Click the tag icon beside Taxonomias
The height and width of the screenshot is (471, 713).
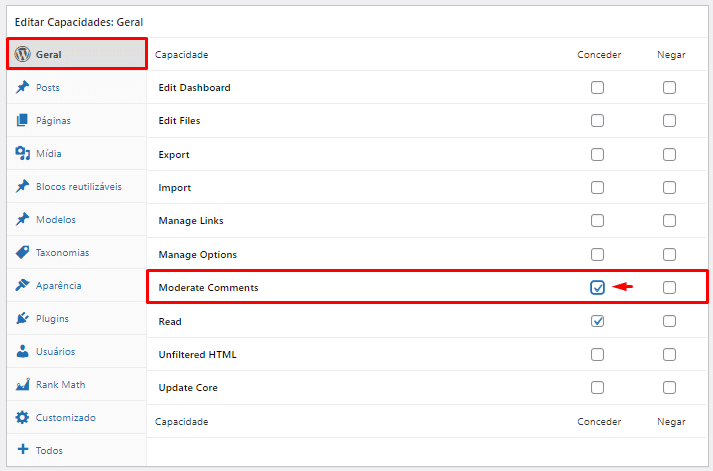pyautogui.click(x=22, y=252)
